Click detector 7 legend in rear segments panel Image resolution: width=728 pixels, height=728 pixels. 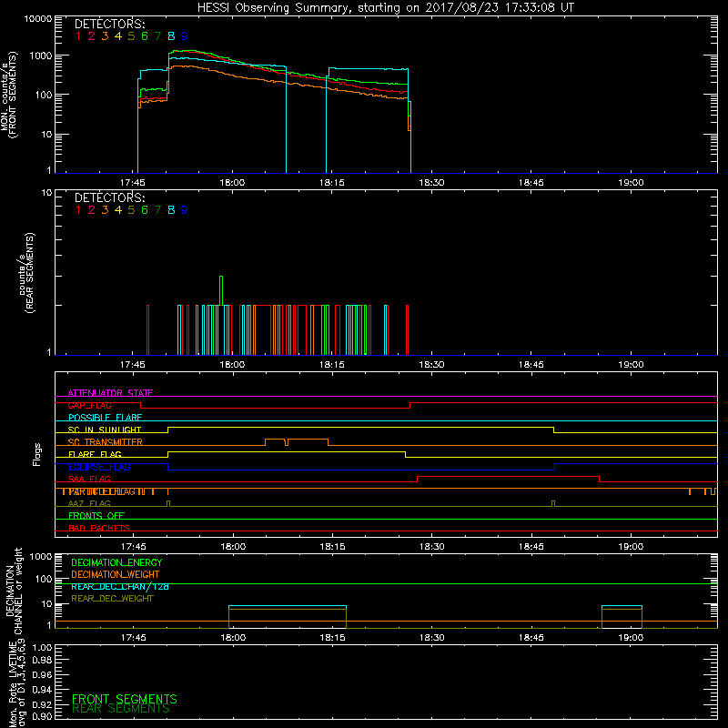pos(157,210)
